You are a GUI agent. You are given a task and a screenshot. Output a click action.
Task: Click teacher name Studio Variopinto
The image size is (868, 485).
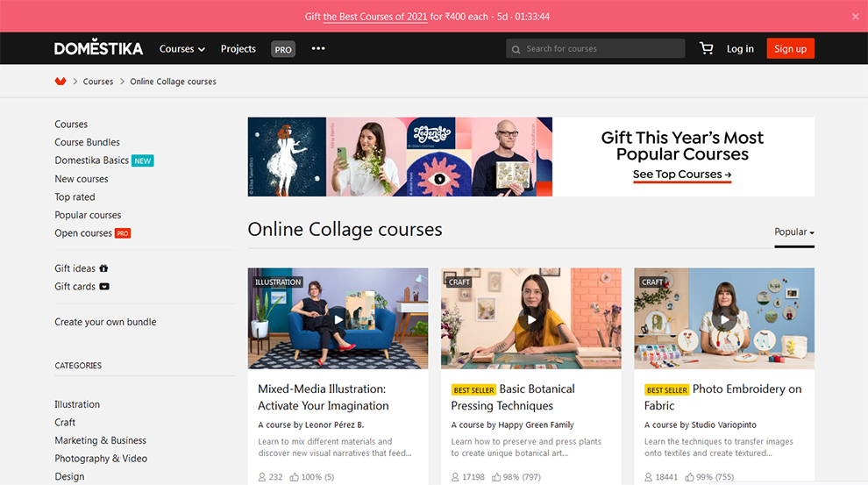pos(723,424)
